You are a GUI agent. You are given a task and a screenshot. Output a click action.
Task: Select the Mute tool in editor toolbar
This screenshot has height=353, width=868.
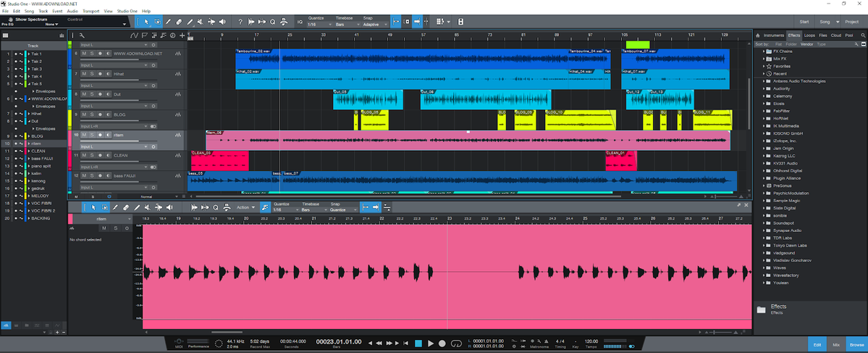[147, 207]
